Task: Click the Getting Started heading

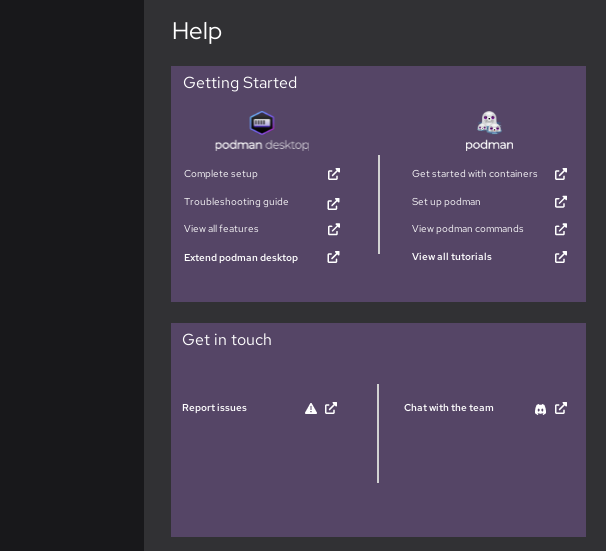Action: tap(240, 83)
